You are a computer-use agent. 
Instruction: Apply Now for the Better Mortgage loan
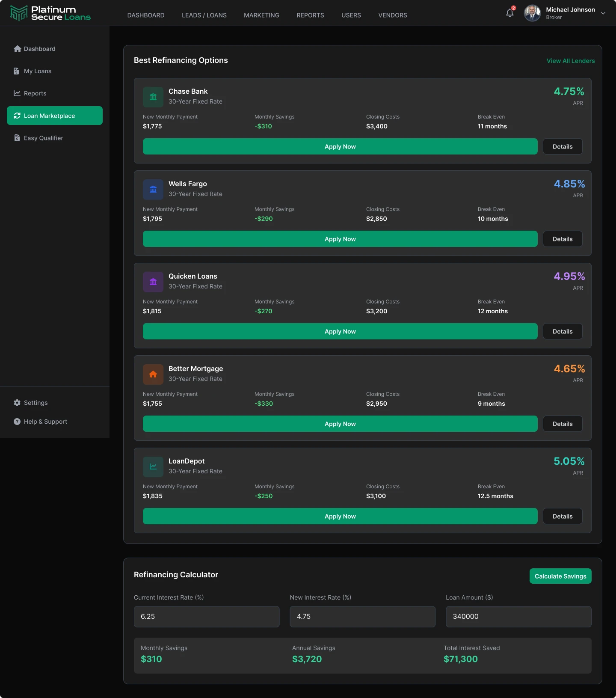coord(340,424)
